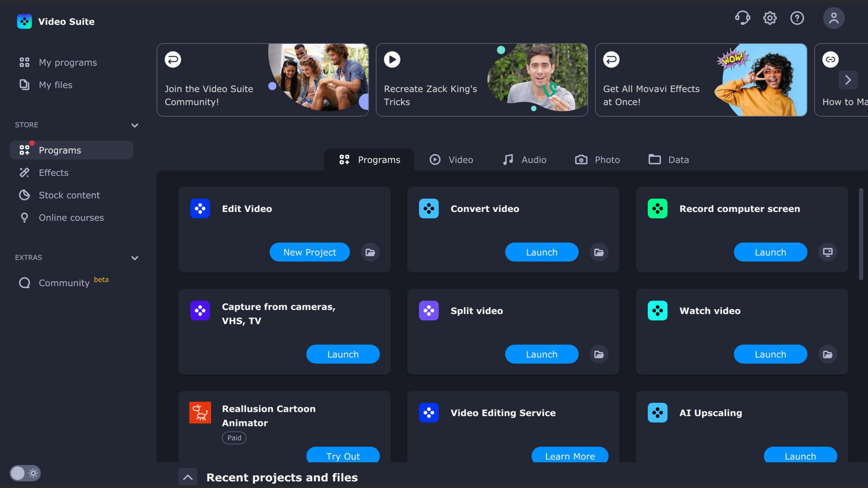Open the support headset icon

pos(742,18)
